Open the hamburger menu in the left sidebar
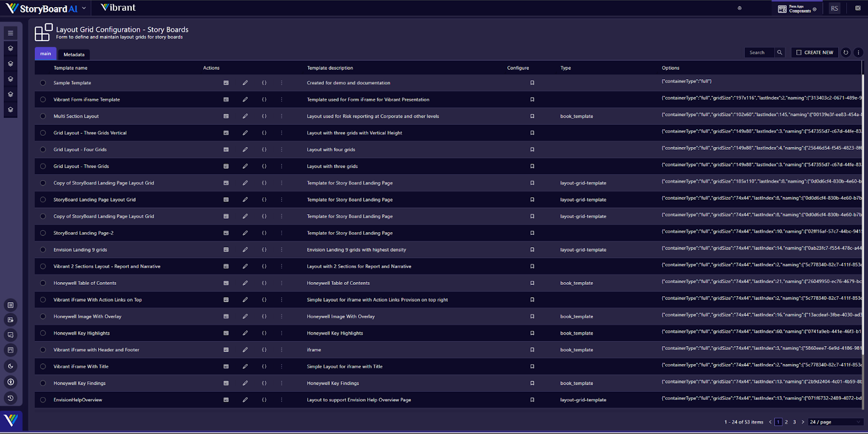The height and width of the screenshot is (434, 868). [x=10, y=33]
